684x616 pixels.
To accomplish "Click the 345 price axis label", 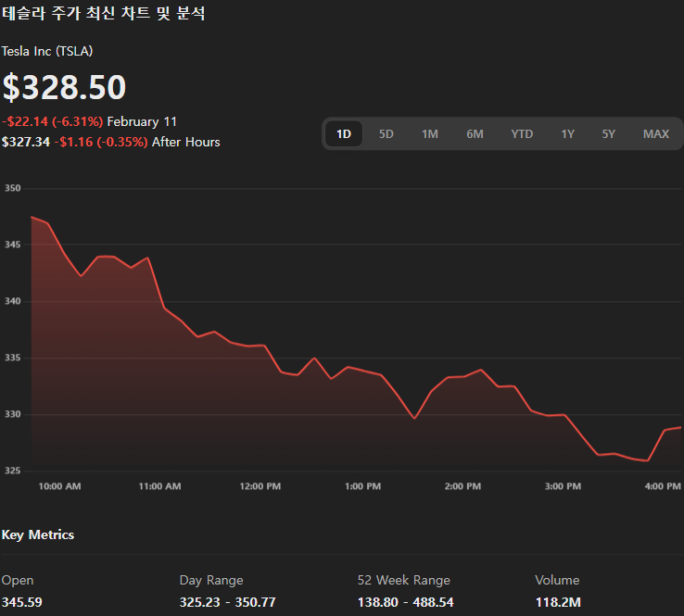I will pos(12,245).
